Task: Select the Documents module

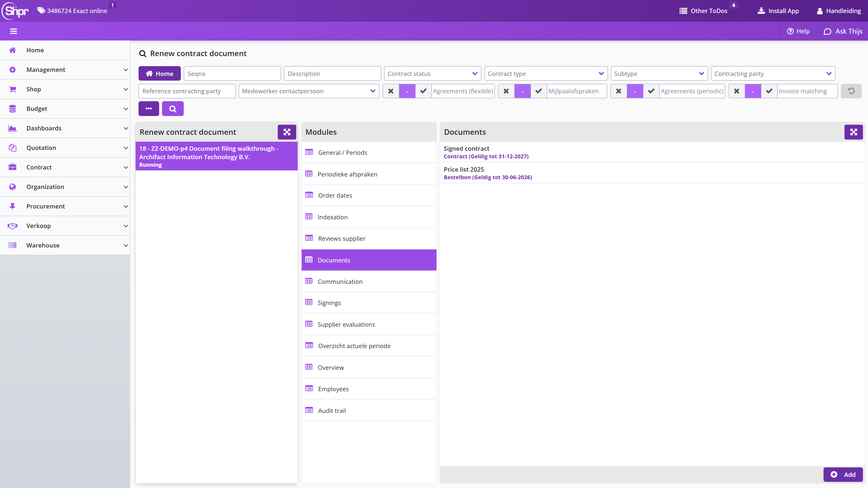Action: [x=369, y=260]
